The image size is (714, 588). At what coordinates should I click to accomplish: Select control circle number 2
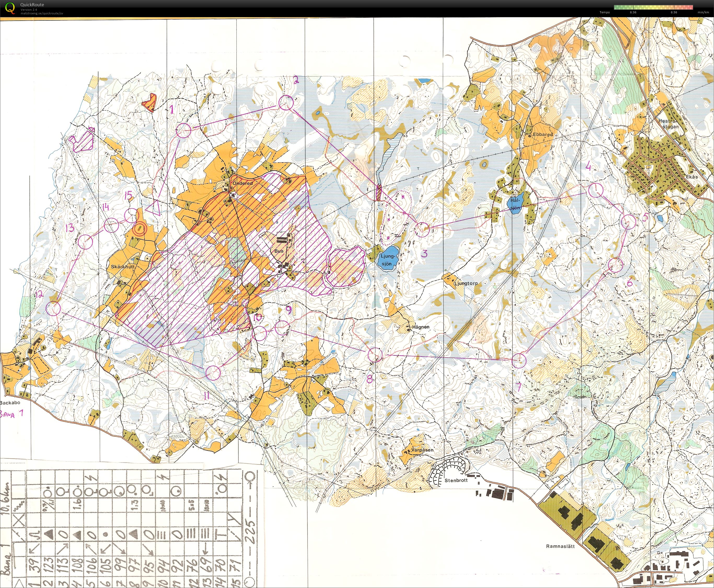[286, 103]
